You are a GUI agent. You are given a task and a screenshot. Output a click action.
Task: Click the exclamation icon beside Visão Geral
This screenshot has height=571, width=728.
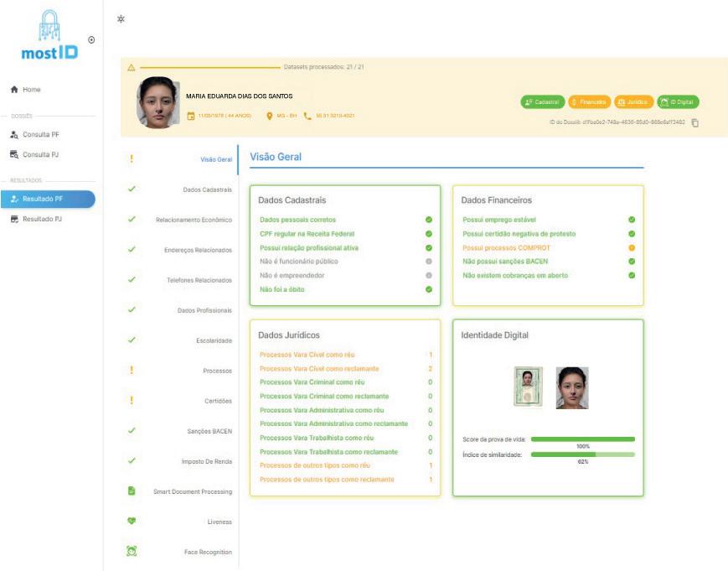pos(132,159)
